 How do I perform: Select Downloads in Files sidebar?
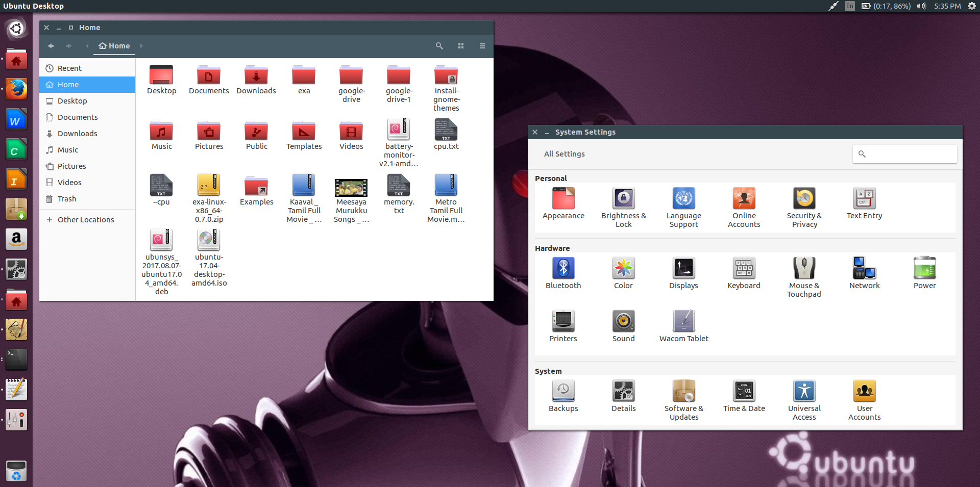[87, 134]
